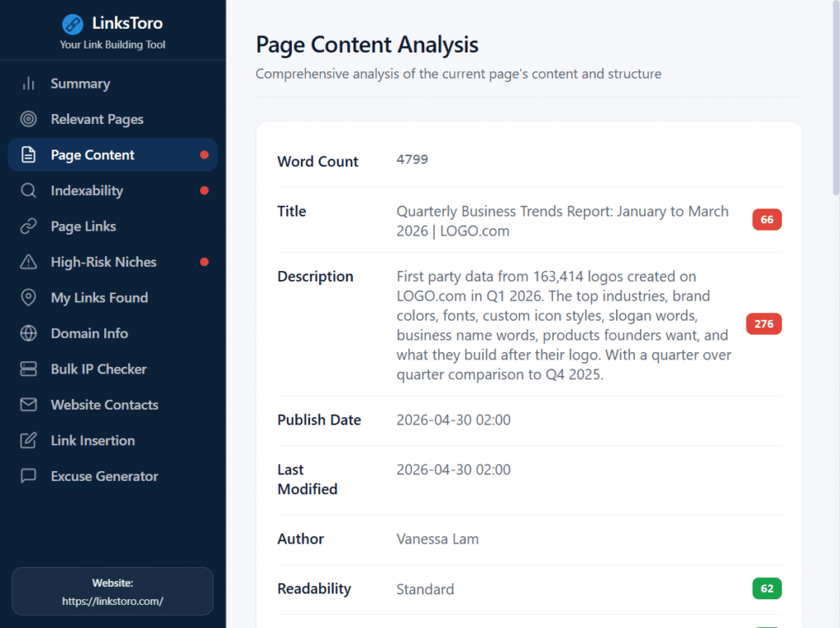The width and height of the screenshot is (840, 628).
Task: Open the Indexability section
Action: (112, 190)
